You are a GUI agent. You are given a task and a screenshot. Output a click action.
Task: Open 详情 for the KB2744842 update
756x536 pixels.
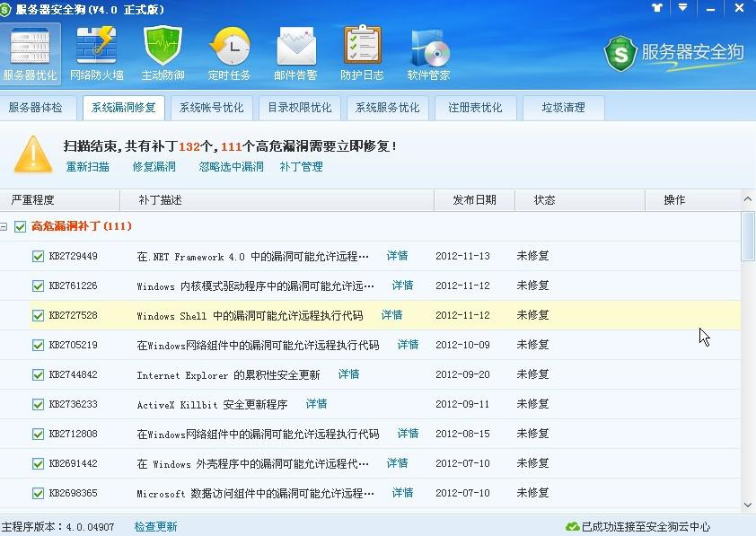(348, 374)
